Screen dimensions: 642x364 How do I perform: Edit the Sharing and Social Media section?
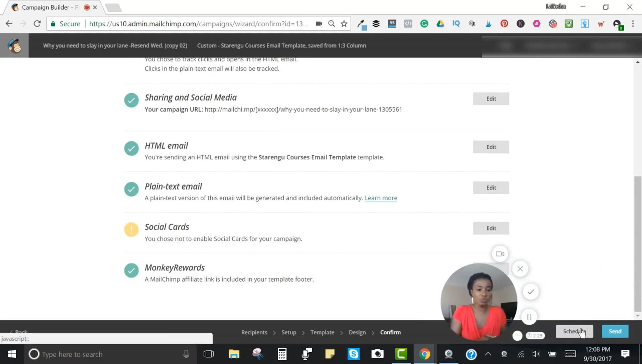tap(491, 99)
